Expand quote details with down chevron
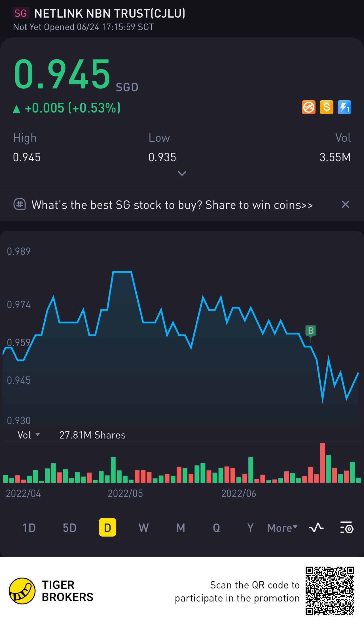The width and height of the screenshot is (364, 625). [182, 173]
